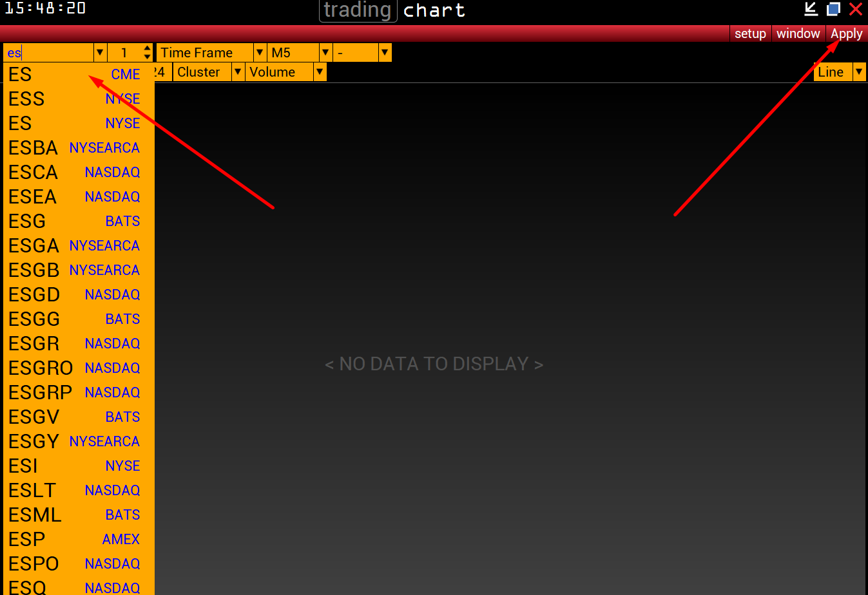Choose ESS NYSE symbol
The height and width of the screenshot is (595, 868).
[x=74, y=99]
